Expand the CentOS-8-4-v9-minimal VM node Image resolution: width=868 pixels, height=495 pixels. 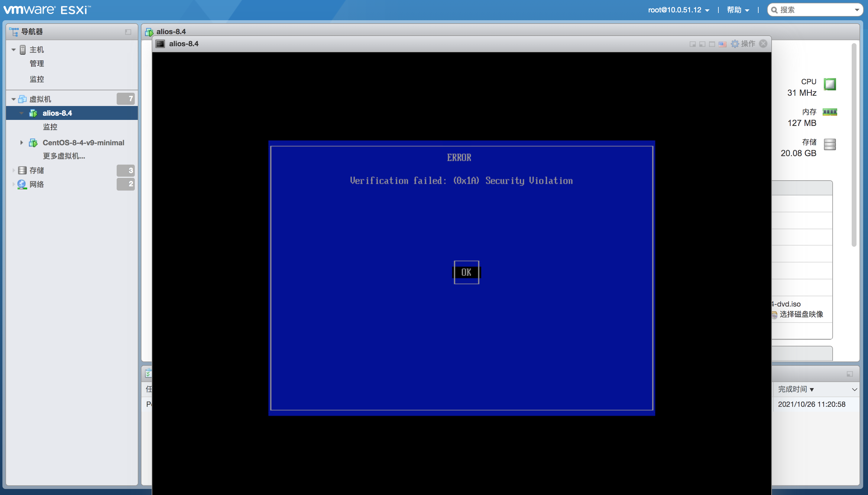[21, 143]
